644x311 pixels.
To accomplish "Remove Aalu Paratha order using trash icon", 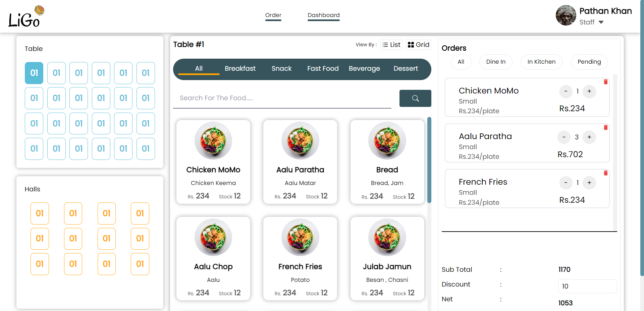I will click(x=606, y=127).
